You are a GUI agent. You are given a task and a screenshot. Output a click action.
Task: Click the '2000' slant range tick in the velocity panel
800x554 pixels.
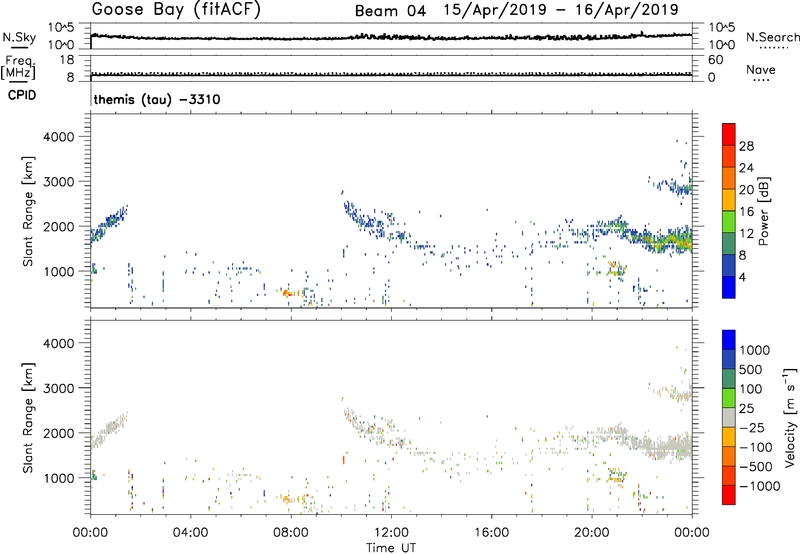point(59,433)
